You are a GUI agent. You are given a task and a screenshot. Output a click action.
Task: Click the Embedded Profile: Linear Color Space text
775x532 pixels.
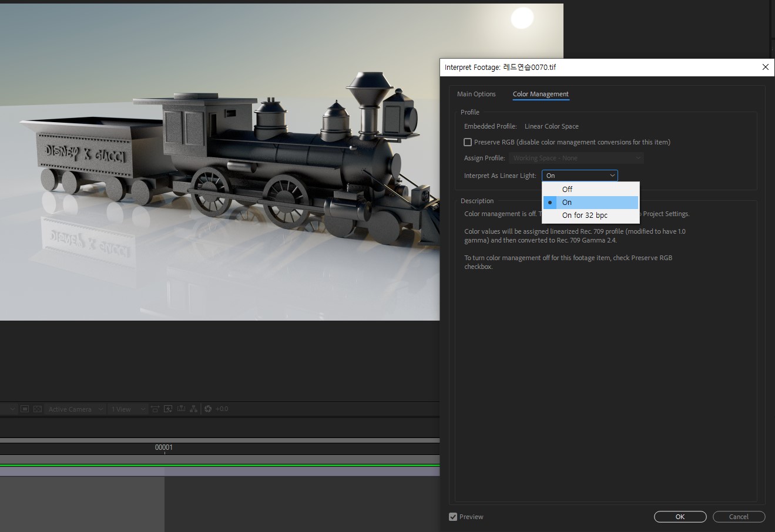tap(521, 126)
